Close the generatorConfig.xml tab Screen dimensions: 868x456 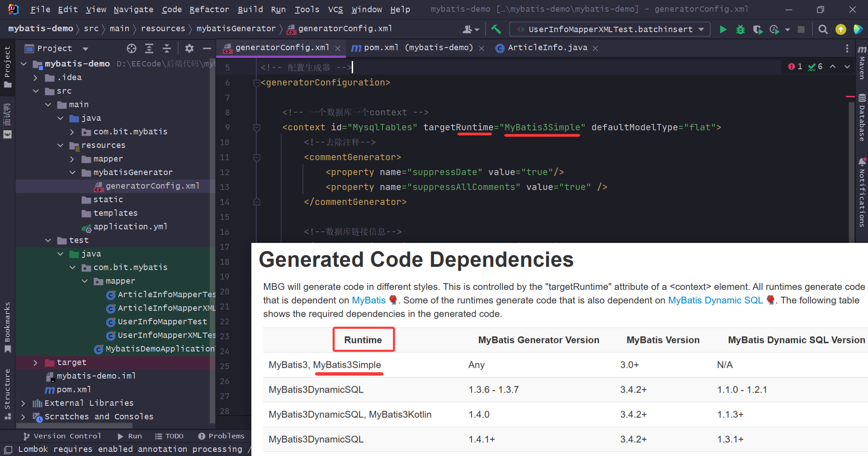point(338,48)
